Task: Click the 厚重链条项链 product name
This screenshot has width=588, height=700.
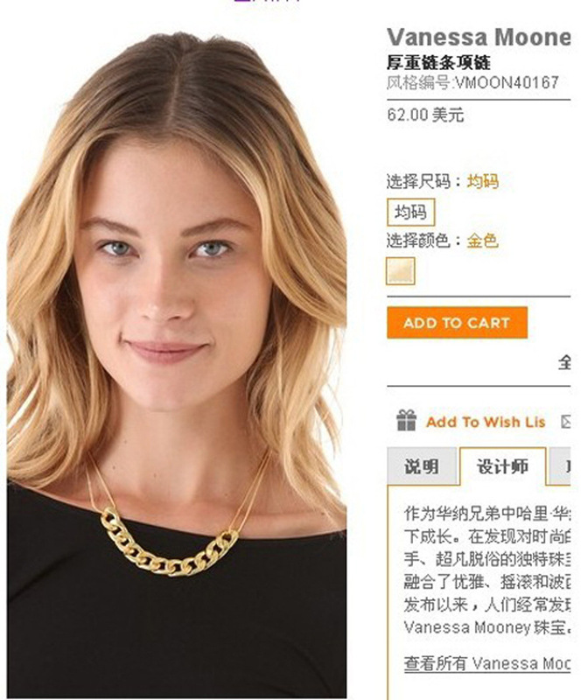Action: pos(438,62)
